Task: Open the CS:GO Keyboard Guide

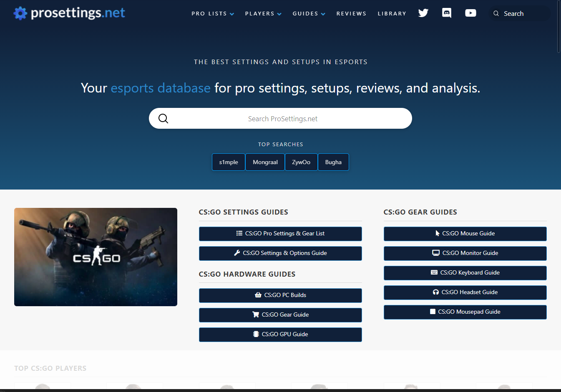Action: [465, 273]
